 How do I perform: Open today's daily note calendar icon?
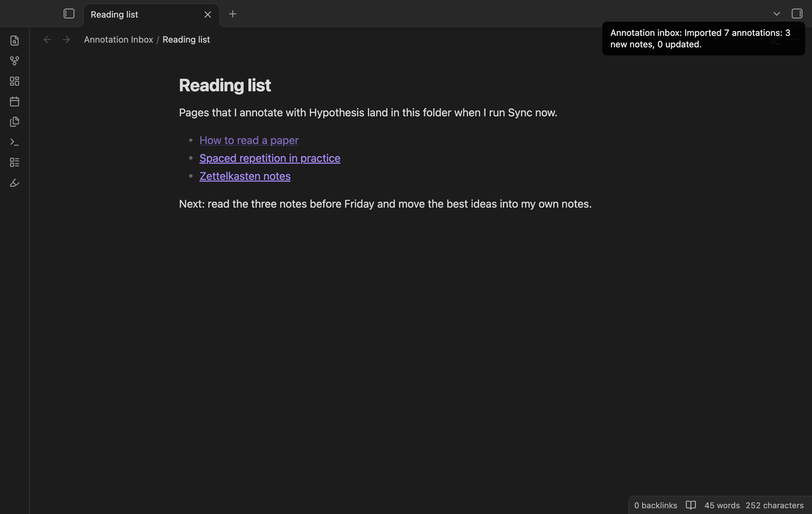click(14, 101)
